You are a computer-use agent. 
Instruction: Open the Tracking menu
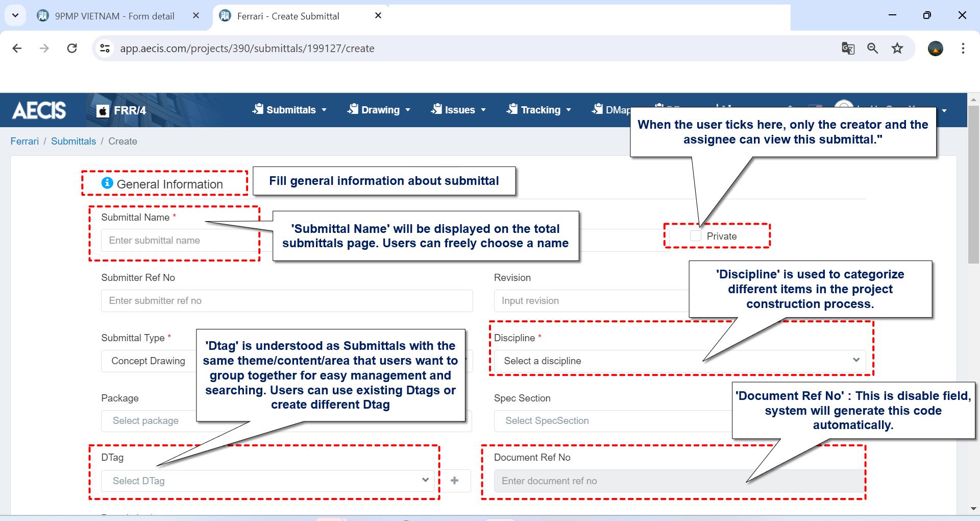539,110
